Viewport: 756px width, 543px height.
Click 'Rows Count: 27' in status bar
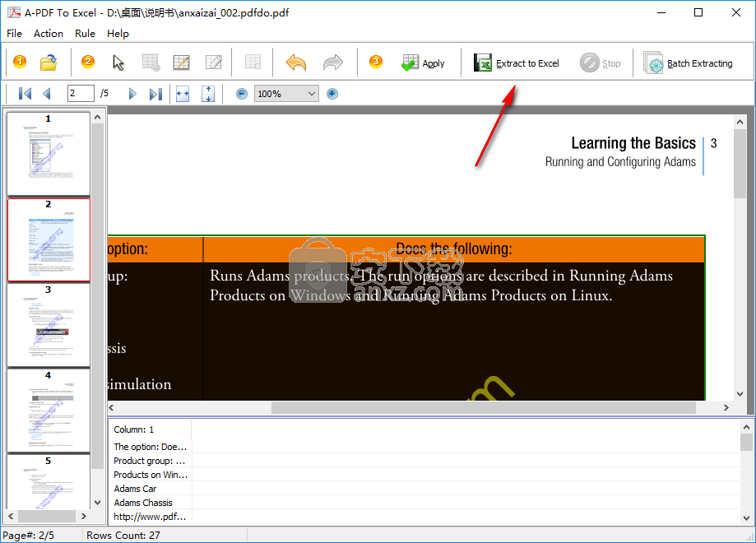coord(123,536)
